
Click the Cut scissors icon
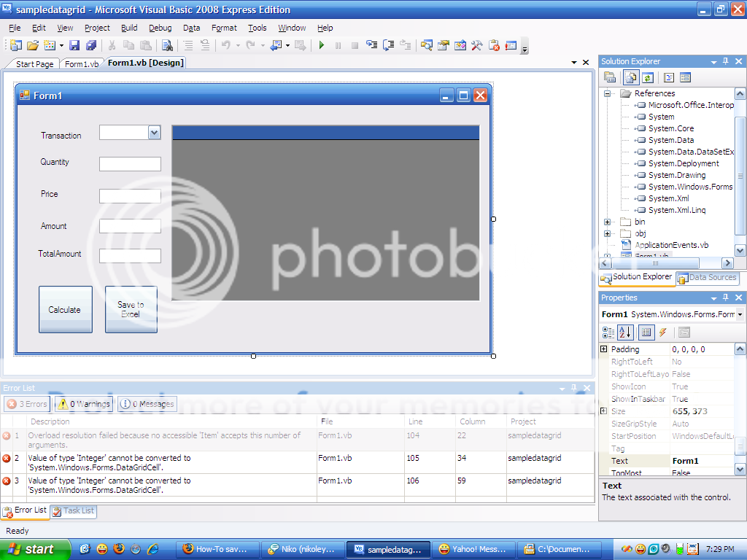coord(112,45)
